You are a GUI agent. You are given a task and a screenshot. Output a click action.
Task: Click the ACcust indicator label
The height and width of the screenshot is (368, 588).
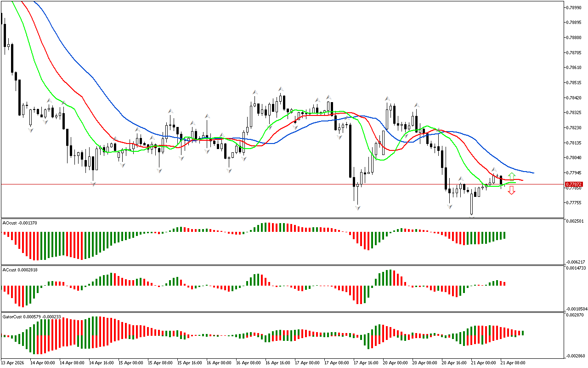[20, 270]
